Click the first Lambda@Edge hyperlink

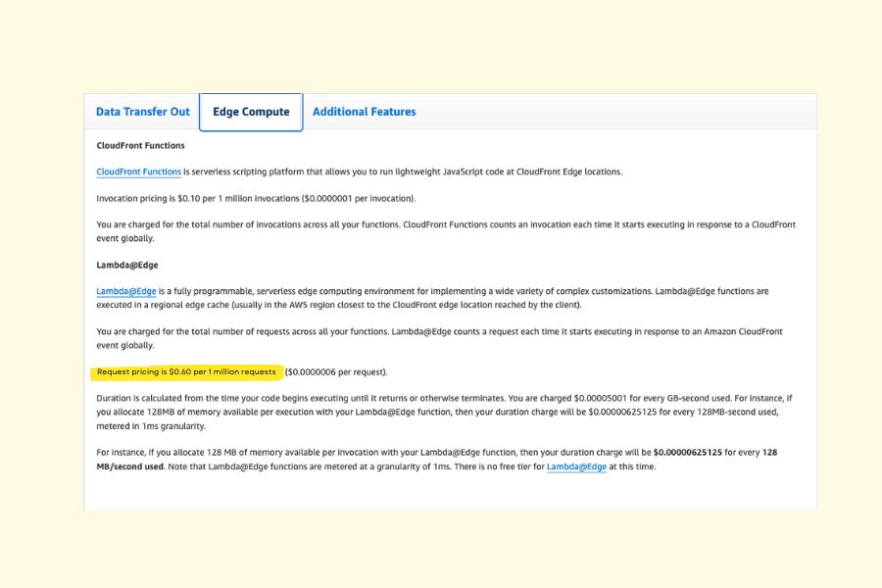click(123, 291)
